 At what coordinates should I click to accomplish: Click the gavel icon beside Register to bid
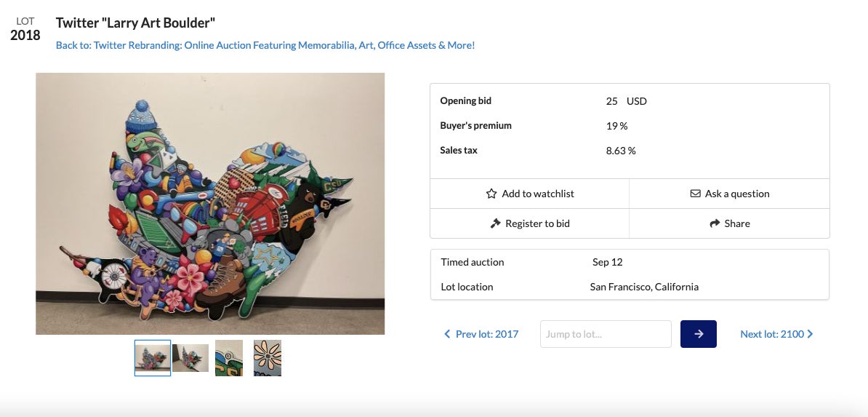click(496, 224)
